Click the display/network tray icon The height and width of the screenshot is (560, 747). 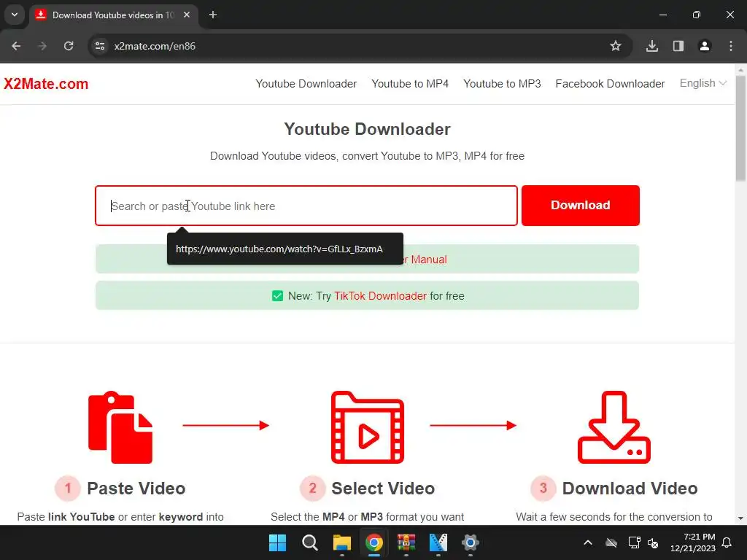click(634, 542)
